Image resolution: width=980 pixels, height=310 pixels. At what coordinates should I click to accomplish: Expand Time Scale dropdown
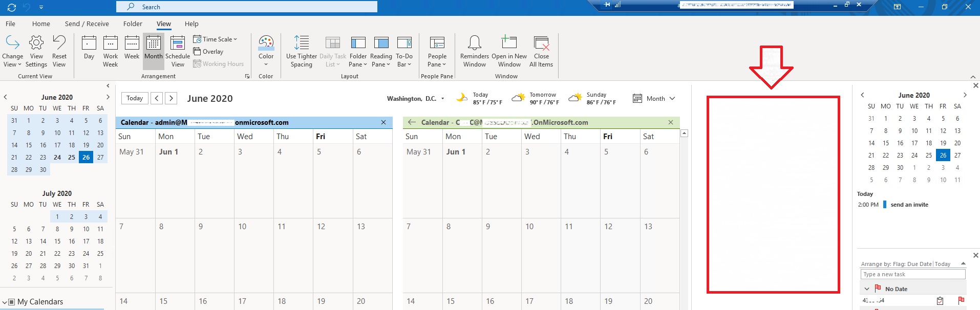[215, 39]
